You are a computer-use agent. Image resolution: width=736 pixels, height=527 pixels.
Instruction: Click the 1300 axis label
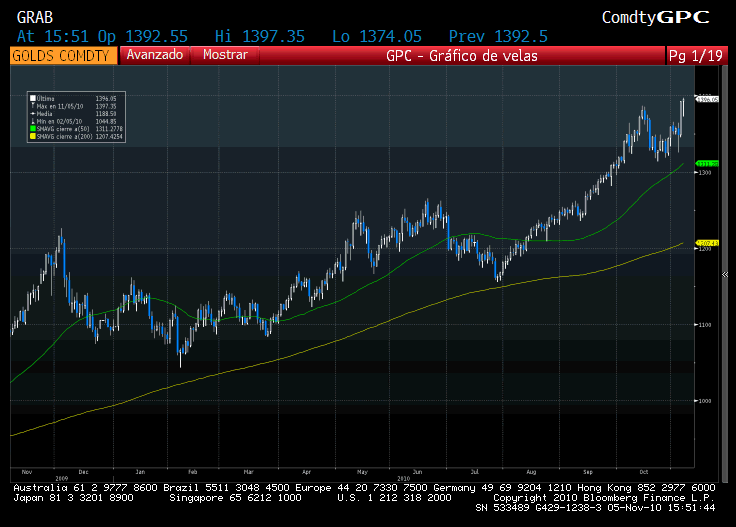tap(704, 173)
